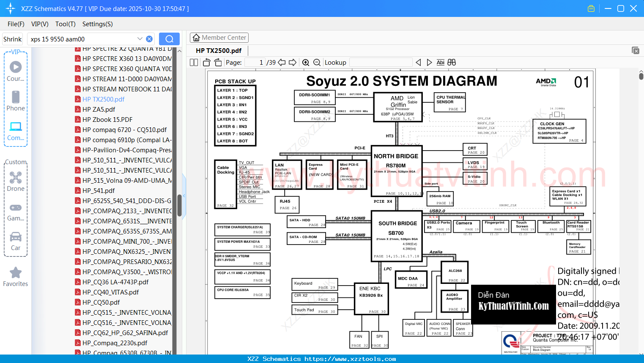This screenshot has height=363, width=644.
Task: Click the document vertical scrollbar thumb
Action: click(641, 76)
